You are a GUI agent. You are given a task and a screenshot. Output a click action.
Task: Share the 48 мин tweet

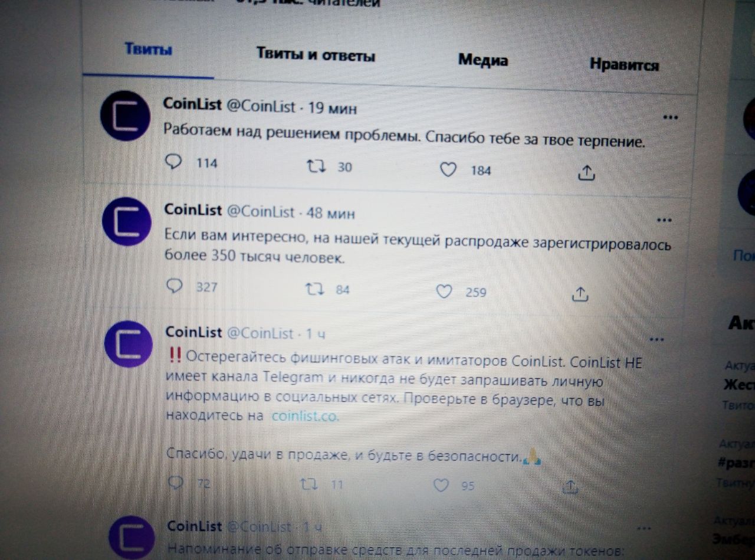pyautogui.click(x=580, y=293)
